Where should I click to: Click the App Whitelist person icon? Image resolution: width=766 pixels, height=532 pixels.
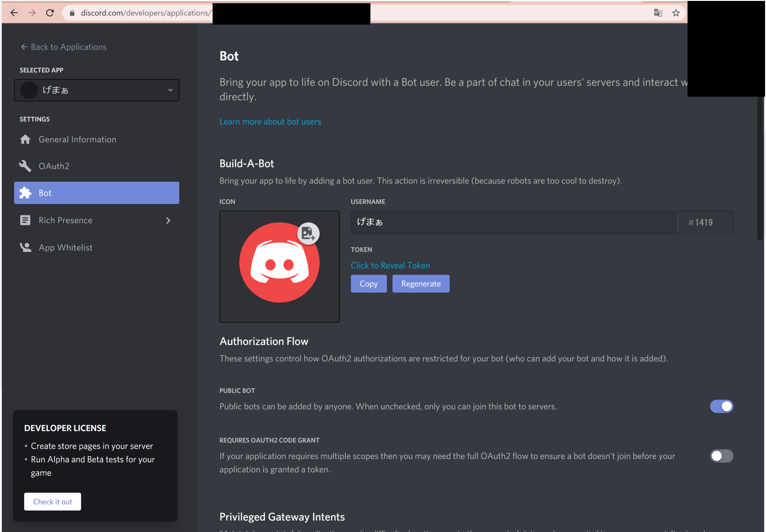coord(25,248)
